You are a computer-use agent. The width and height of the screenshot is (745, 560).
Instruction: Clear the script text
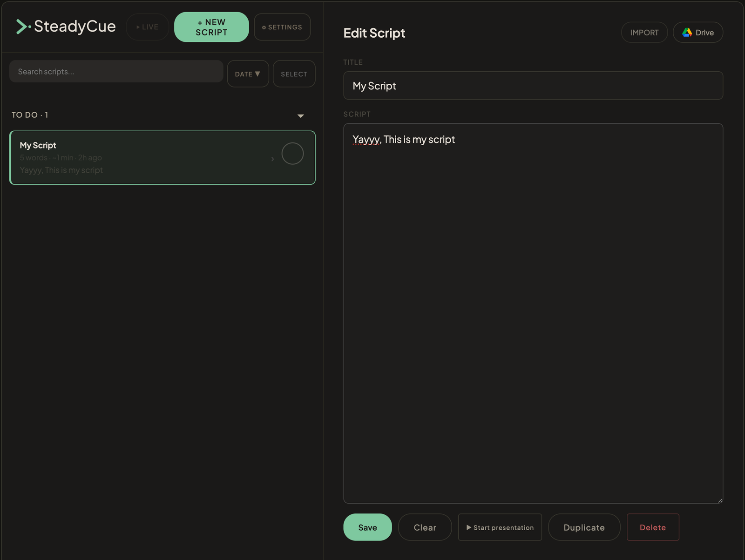425,527
